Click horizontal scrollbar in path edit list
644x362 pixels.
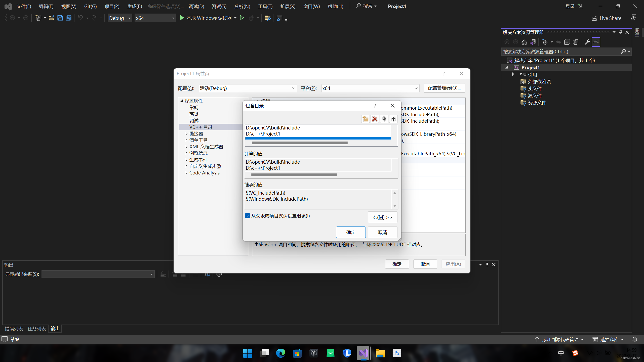(300, 143)
